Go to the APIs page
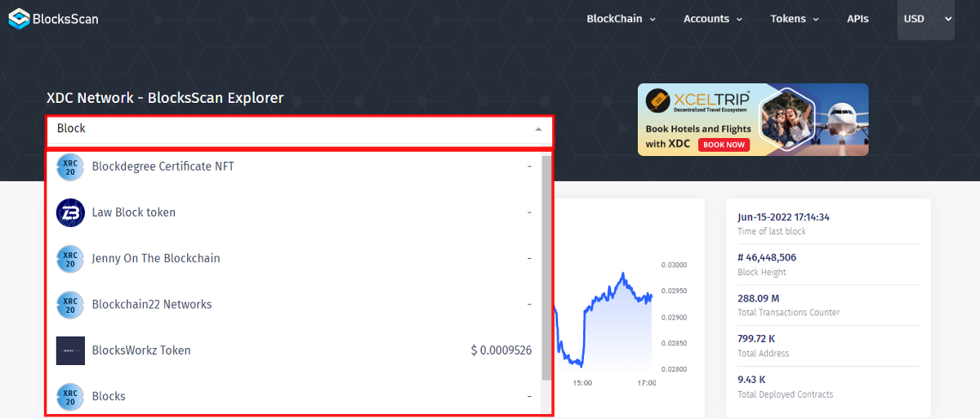The width and height of the screenshot is (980, 419). (x=857, y=19)
